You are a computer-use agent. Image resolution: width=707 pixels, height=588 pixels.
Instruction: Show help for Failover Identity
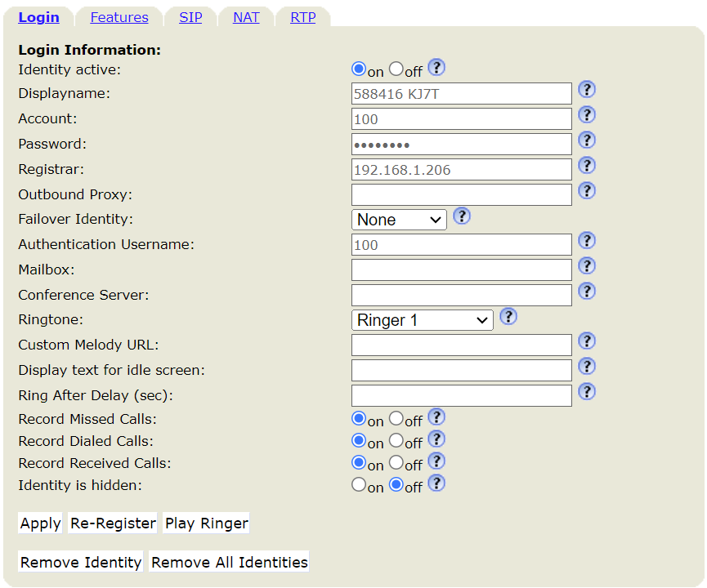tap(462, 216)
